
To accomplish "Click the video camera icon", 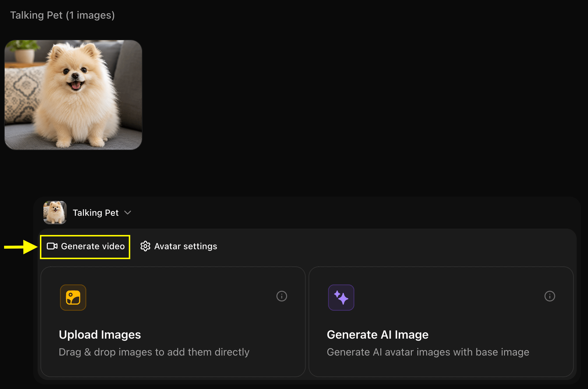I will coord(52,246).
